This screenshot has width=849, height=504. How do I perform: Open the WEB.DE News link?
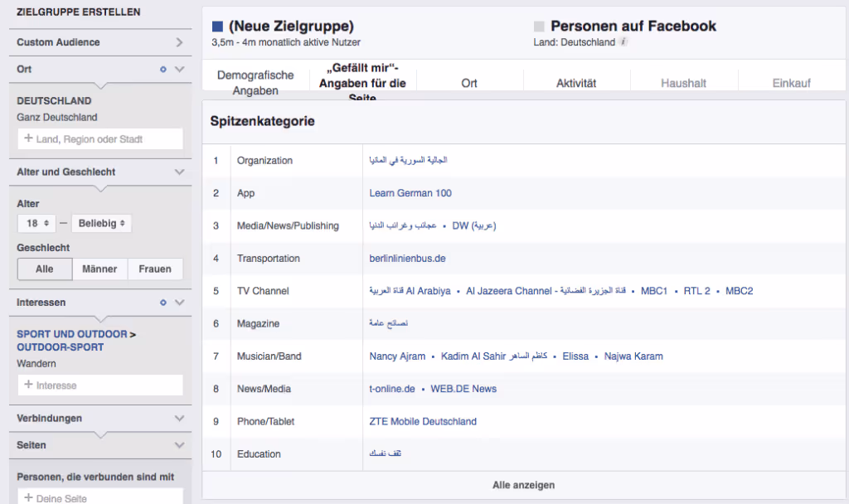(x=463, y=389)
